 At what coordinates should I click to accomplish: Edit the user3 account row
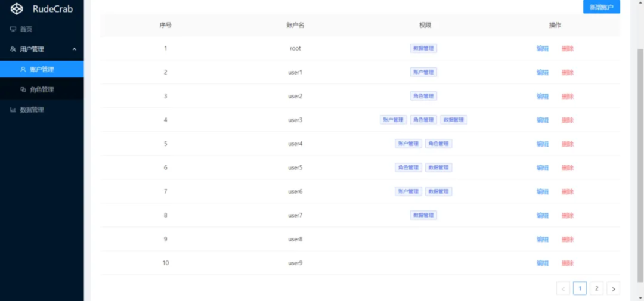pyautogui.click(x=542, y=120)
